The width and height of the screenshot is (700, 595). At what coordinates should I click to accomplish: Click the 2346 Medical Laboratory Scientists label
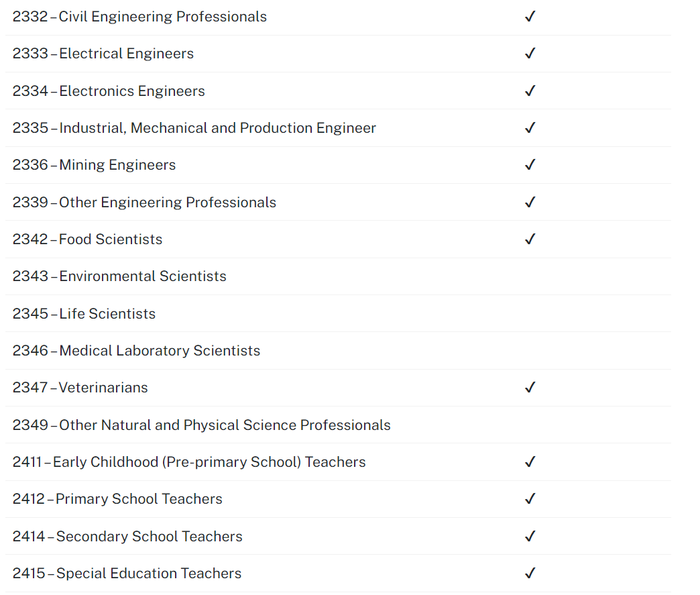pyautogui.click(x=136, y=351)
